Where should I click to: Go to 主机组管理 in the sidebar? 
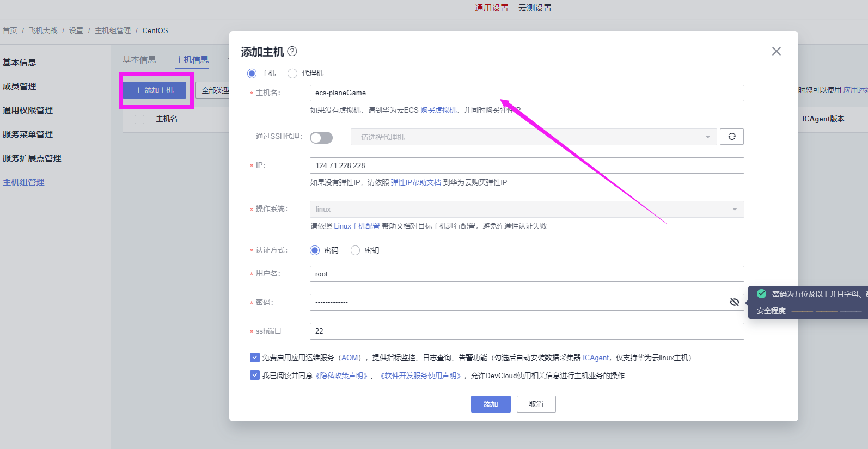pos(24,182)
